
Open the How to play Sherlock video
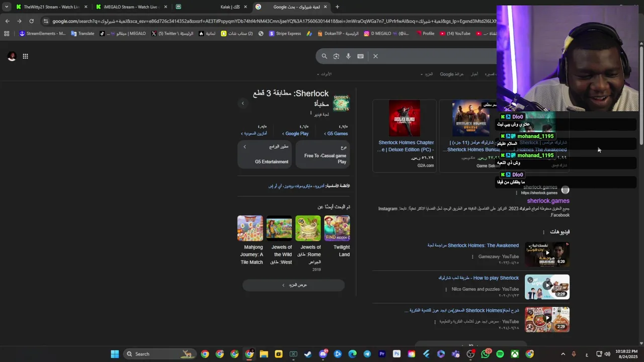(478, 278)
